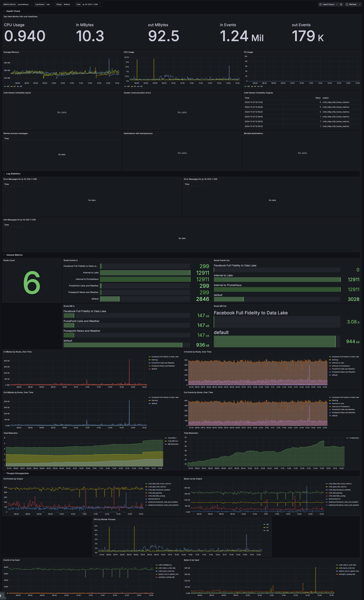Click the Time column header in Unhealthy Outputs table
Screen dimensions: 364x600
click(247, 98)
